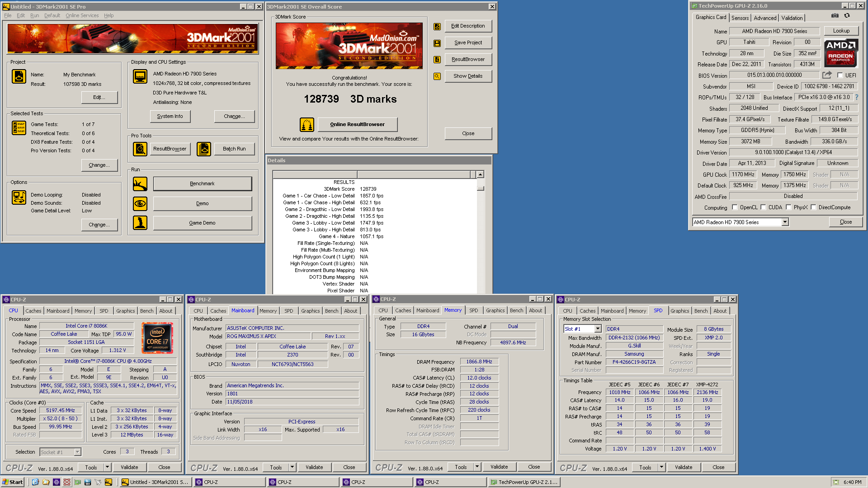Image resolution: width=868 pixels, height=488 pixels.
Task: Expand the Tools arrow in the CPU-Z Mainboard window
Action: 292,467
